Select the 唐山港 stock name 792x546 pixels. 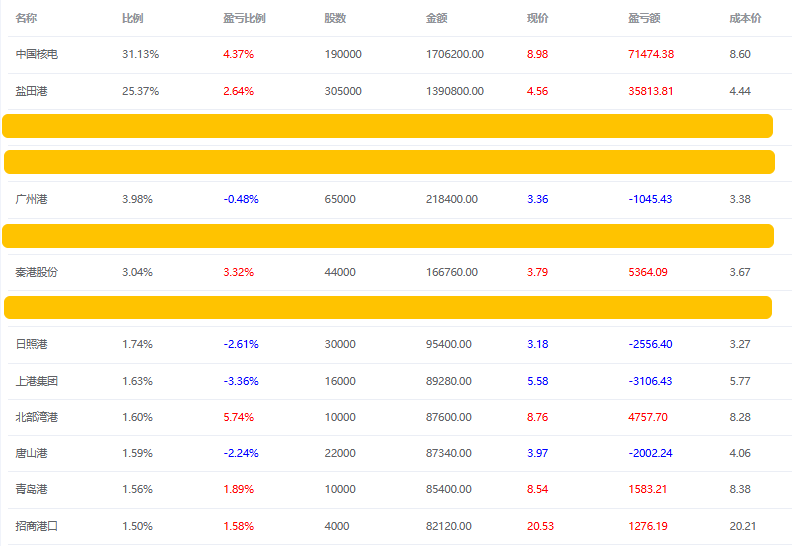pos(31,453)
